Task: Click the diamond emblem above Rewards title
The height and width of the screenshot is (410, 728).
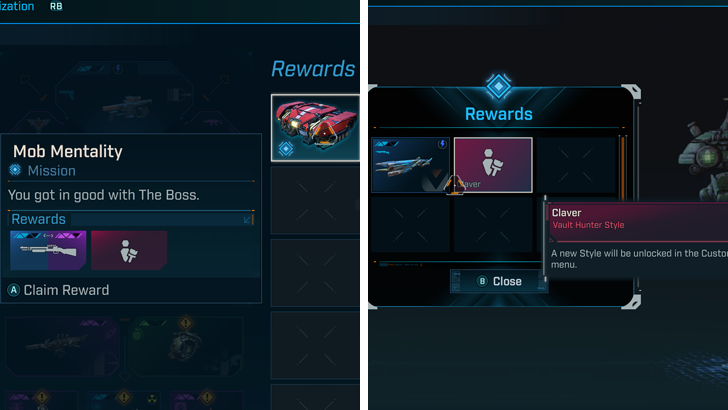Action: tap(499, 86)
